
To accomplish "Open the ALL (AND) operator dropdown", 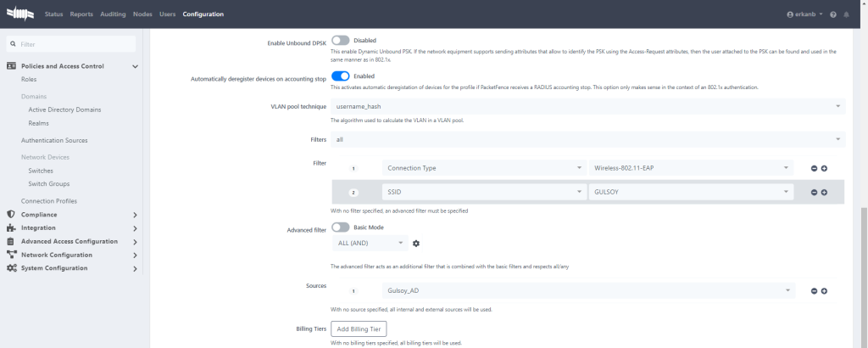I will point(370,244).
